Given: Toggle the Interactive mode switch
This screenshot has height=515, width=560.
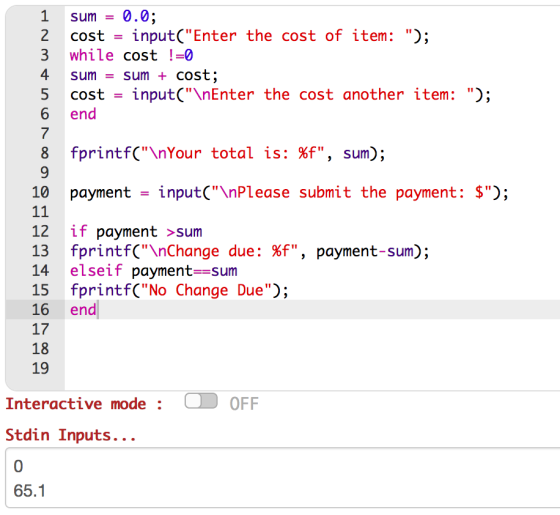Looking at the screenshot, I should pos(201,401).
